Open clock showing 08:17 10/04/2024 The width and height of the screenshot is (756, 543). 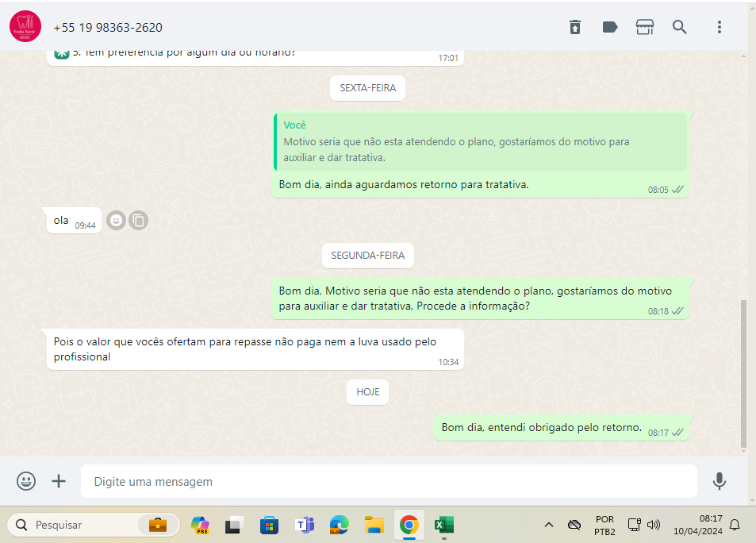(x=697, y=525)
